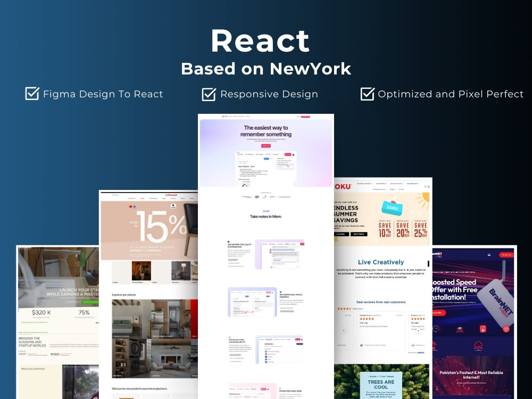Click the cloud network icon on BrainNET

pos(478,346)
